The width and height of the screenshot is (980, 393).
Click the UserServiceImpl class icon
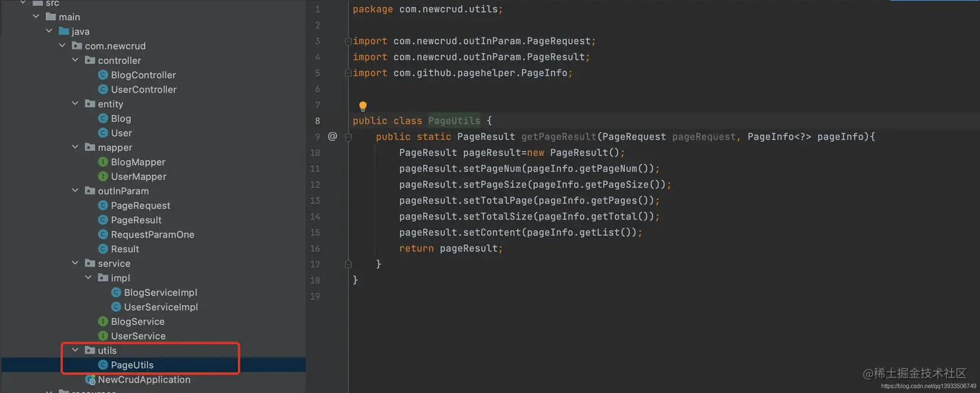point(116,307)
